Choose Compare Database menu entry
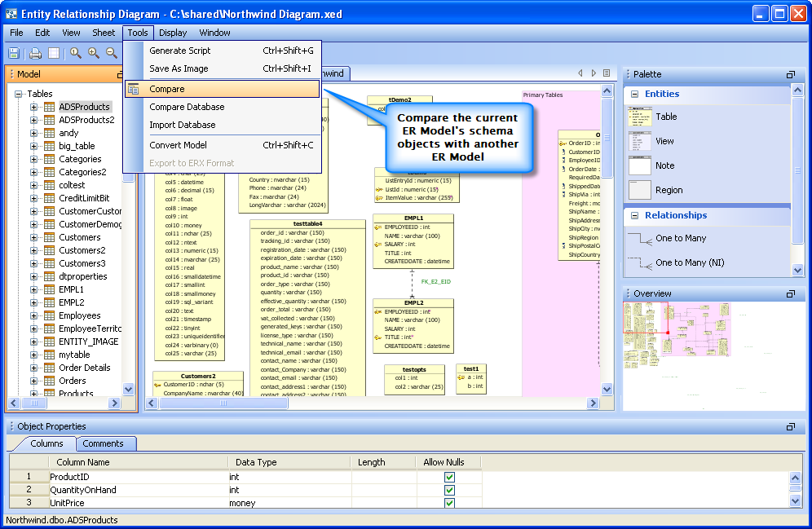This screenshot has width=812, height=529. point(223,107)
